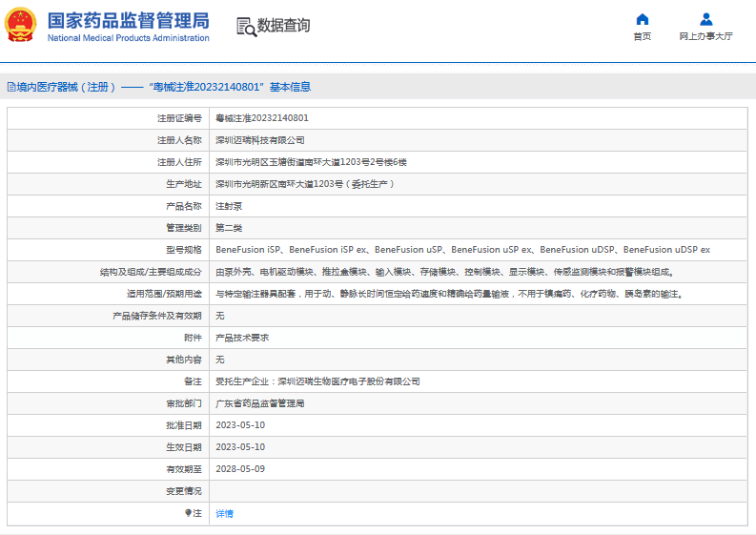Click the 其他内容 row label
The image size is (756, 535).
click(x=184, y=360)
